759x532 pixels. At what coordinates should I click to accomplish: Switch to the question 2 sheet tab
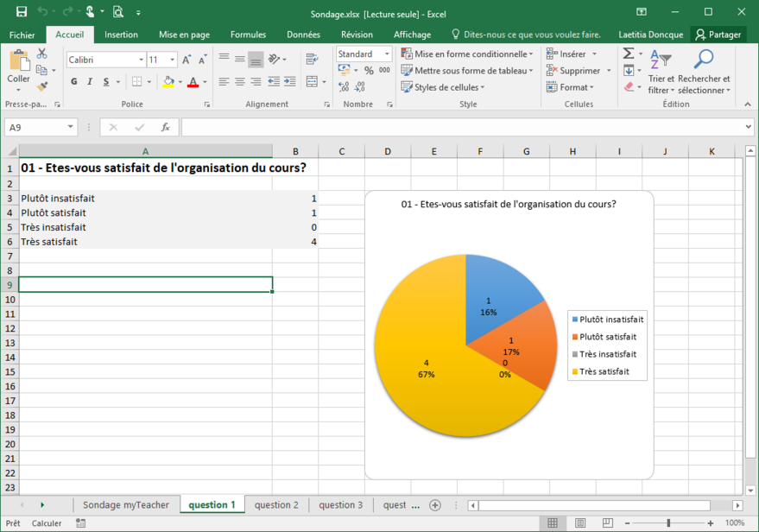click(276, 505)
